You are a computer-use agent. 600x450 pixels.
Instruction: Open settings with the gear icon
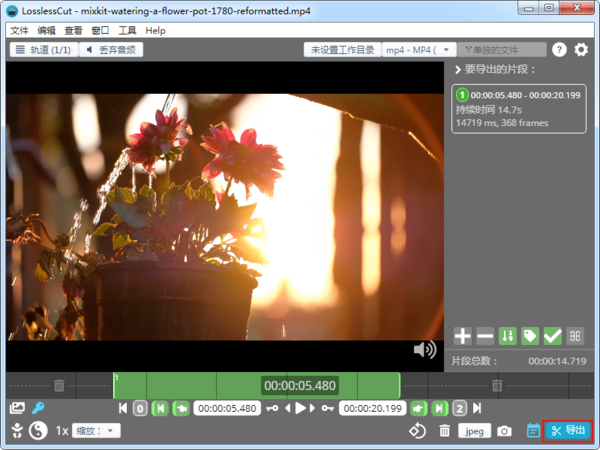tap(581, 49)
